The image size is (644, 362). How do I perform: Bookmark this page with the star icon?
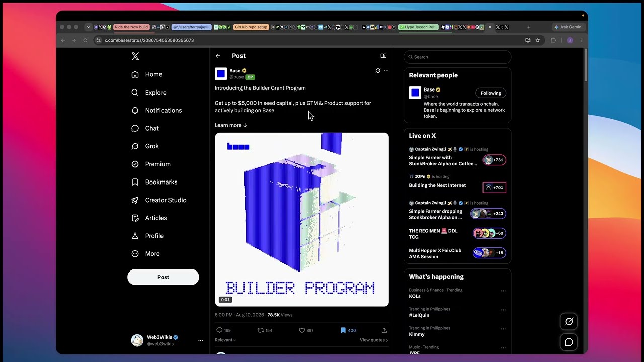click(x=538, y=40)
